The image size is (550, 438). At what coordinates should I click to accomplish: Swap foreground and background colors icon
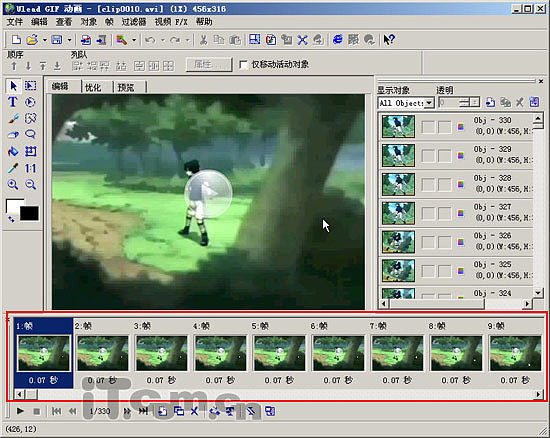pos(11,219)
